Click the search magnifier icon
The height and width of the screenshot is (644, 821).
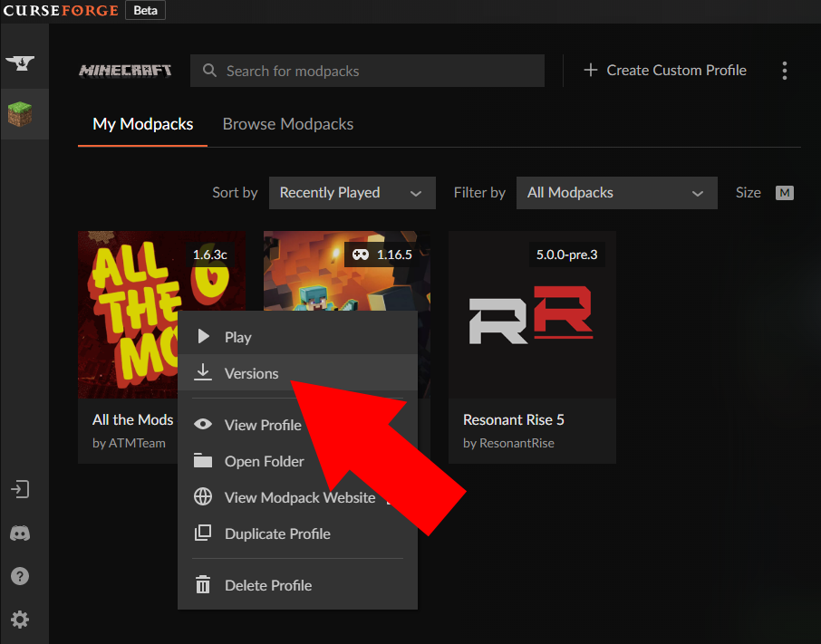click(x=209, y=70)
